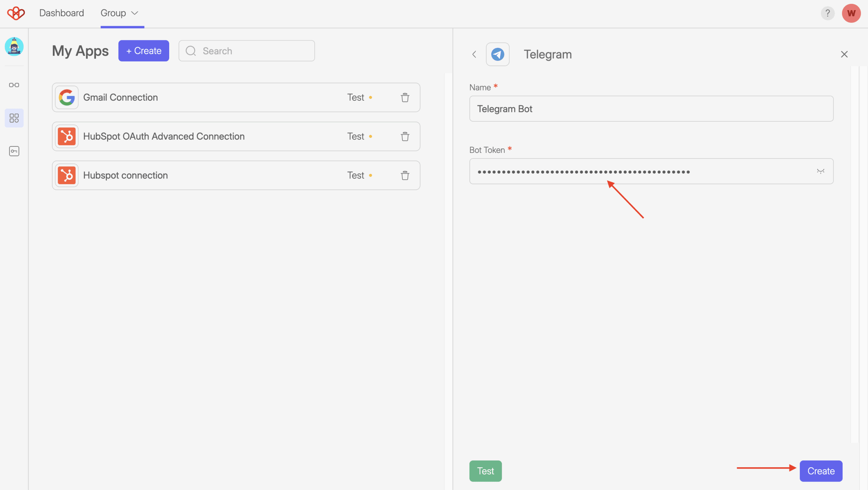Select the Hubspot connection row name
This screenshot has width=868, height=490.
coord(125,175)
